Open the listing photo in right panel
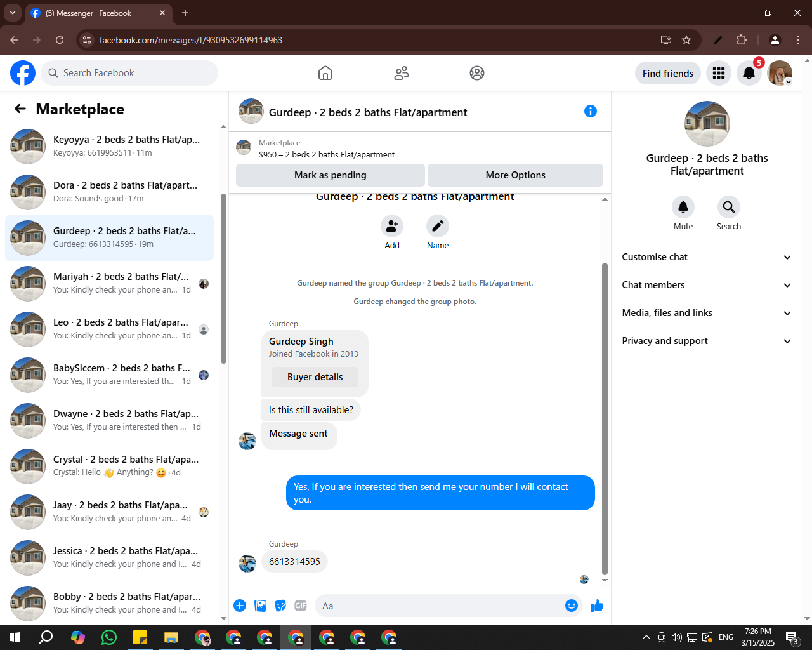This screenshot has width=812, height=650. [707, 124]
